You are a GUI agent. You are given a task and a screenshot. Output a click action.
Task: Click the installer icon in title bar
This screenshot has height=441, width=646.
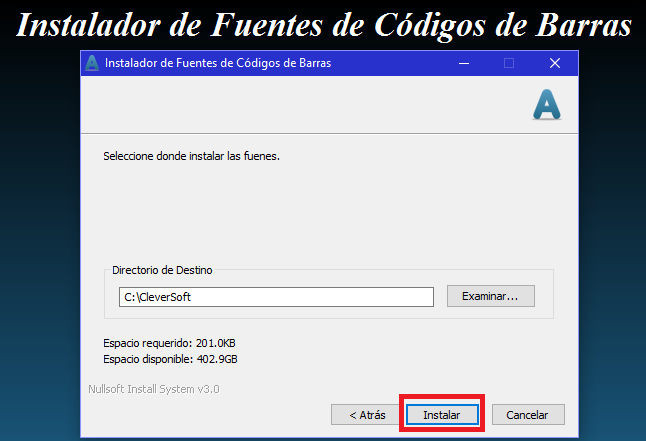(92, 63)
